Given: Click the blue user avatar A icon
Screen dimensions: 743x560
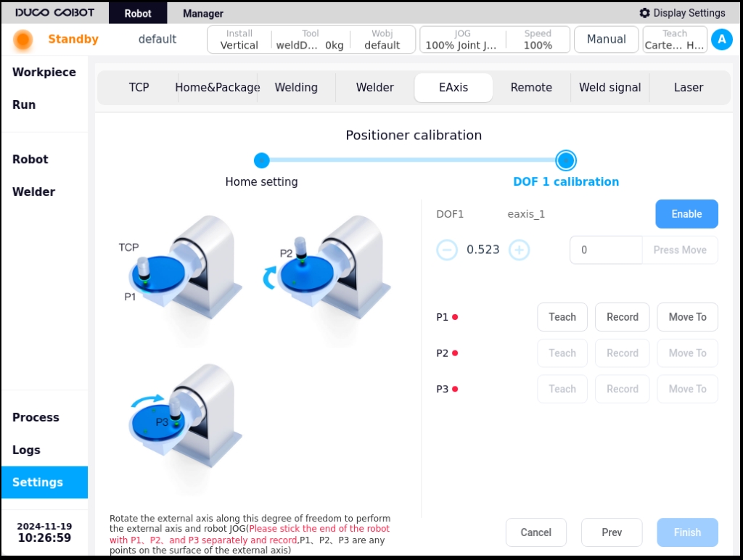Looking at the screenshot, I should point(722,39).
